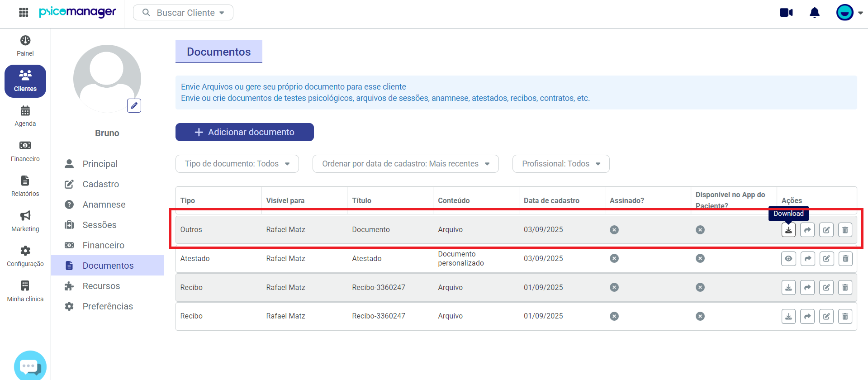View the Atestado document with eye icon
This screenshot has height=380, width=868.
point(788,259)
